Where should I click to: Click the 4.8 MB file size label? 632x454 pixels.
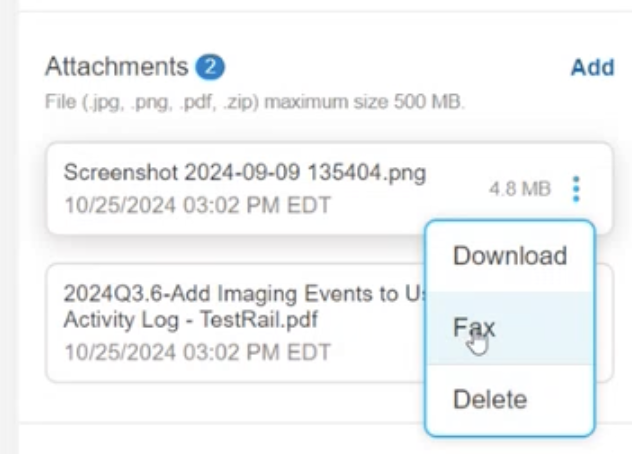tap(520, 189)
